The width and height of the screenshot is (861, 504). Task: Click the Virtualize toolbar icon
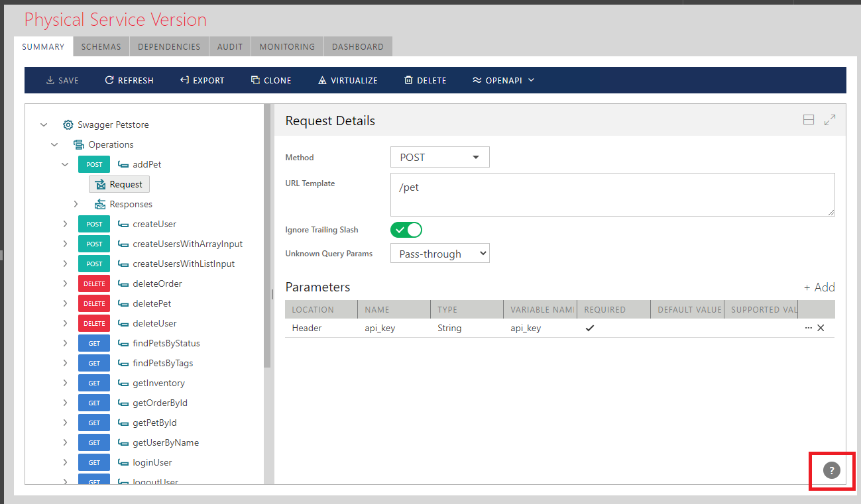pyautogui.click(x=322, y=80)
